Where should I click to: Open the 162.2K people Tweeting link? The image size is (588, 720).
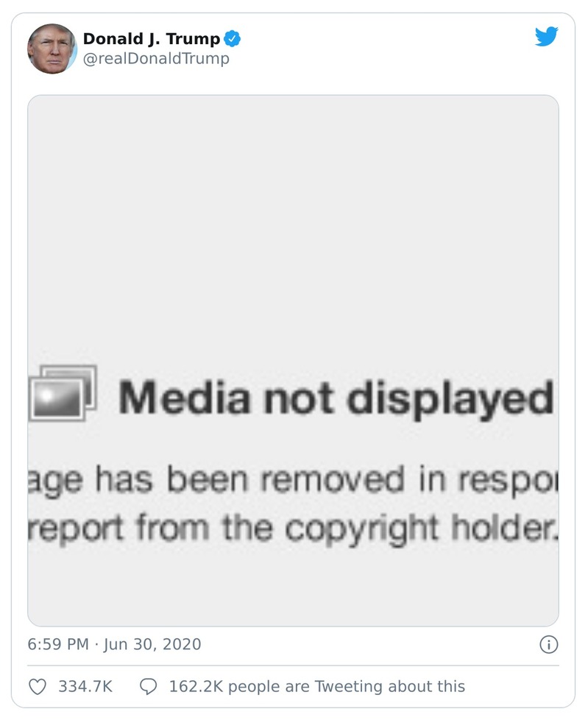point(316,685)
